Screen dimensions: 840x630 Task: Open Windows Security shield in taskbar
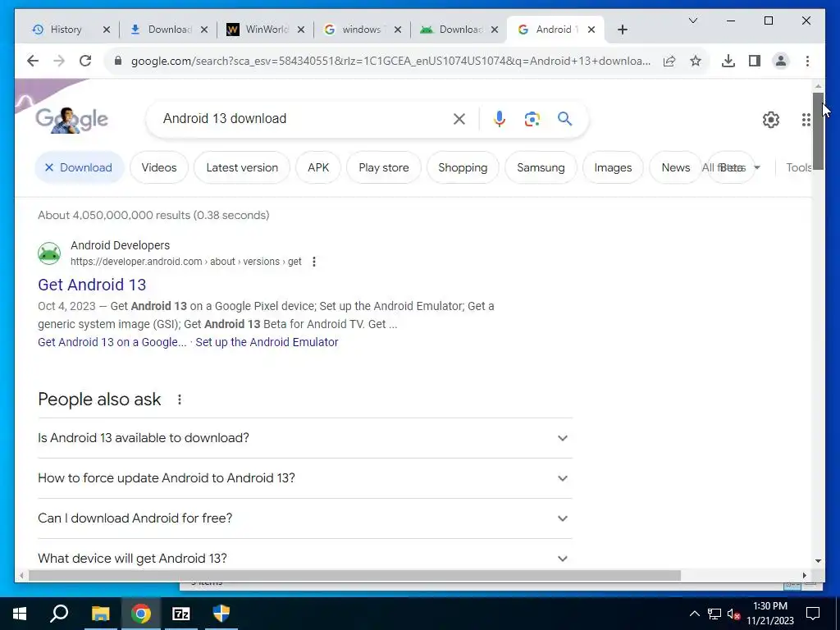click(x=221, y=614)
